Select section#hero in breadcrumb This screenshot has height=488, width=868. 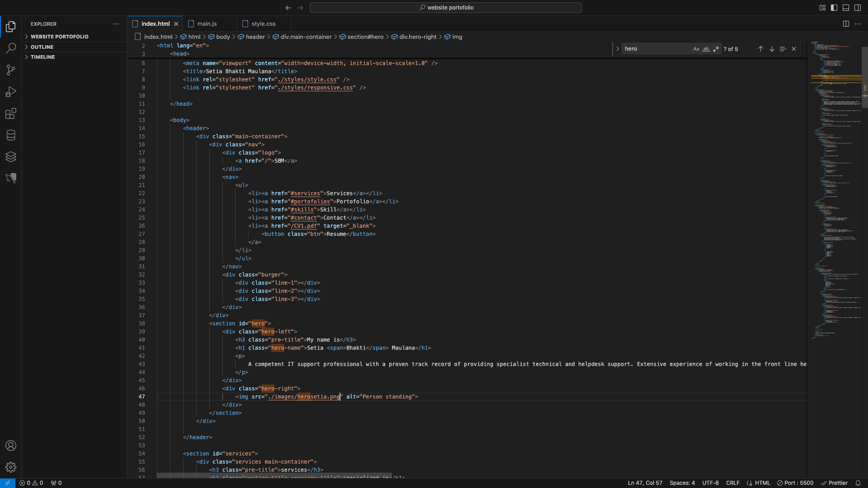365,37
